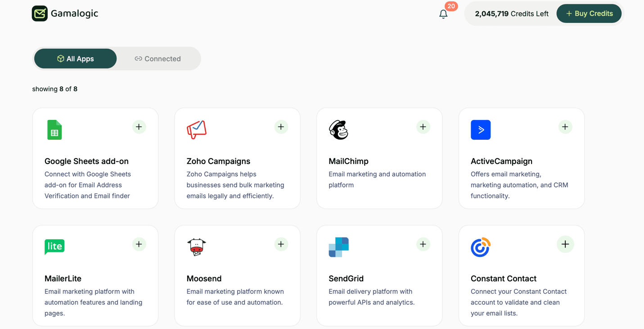Add the Google Sheets add-on integration
The height and width of the screenshot is (329, 644).
coord(139,127)
